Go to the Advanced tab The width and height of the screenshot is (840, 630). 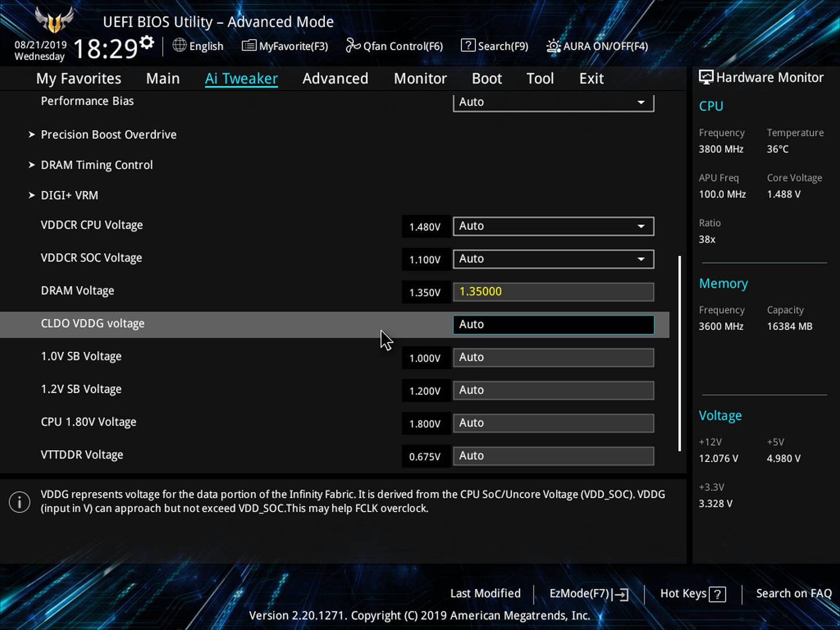pyautogui.click(x=335, y=79)
